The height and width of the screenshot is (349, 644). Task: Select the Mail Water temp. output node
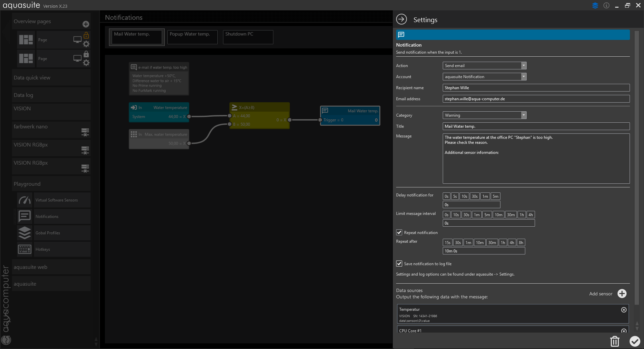[x=350, y=116]
